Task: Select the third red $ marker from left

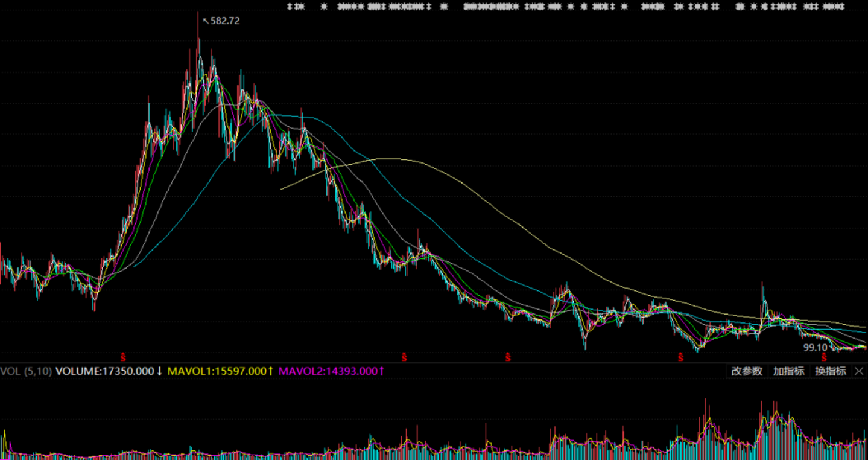Action: point(508,357)
